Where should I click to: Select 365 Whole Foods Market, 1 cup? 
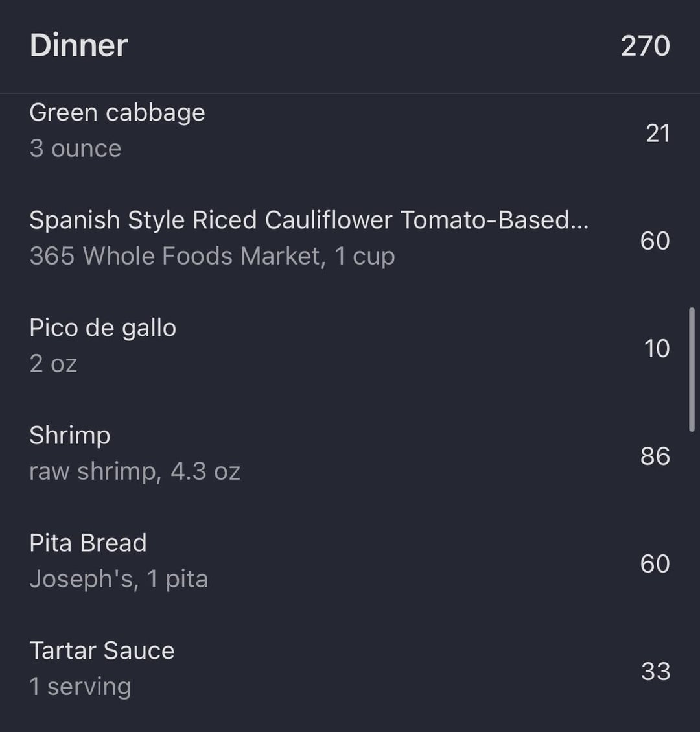tap(213, 256)
